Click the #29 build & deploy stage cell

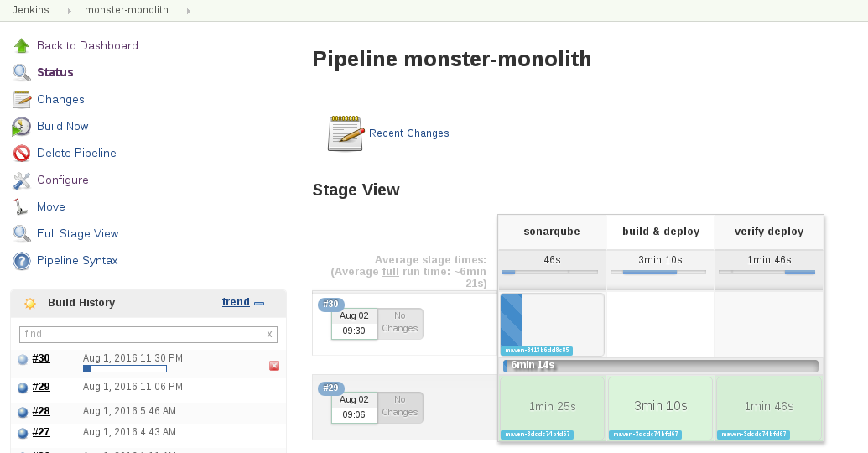coord(660,406)
